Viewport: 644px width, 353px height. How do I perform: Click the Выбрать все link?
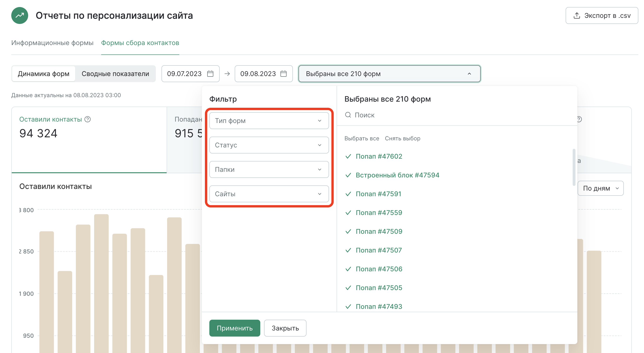[362, 138]
